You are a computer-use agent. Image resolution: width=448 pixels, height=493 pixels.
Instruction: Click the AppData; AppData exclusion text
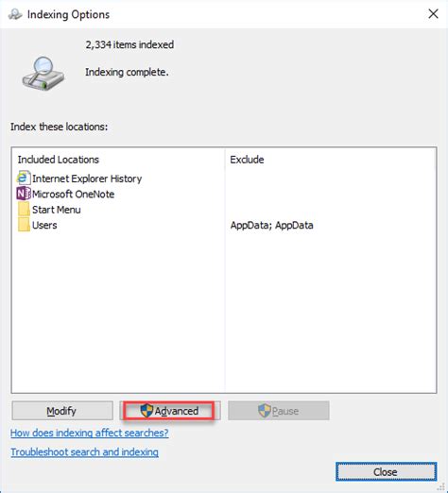point(271,226)
